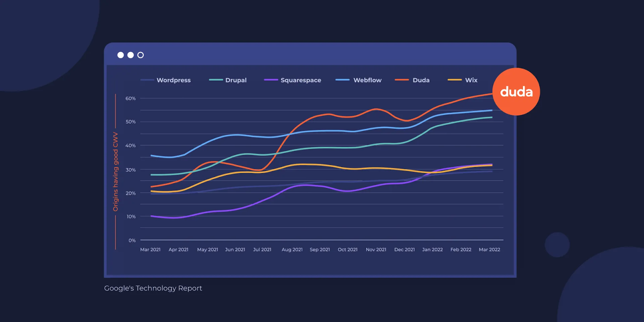Click the orange Duda legend line
The height and width of the screenshot is (322, 644).
(402, 80)
